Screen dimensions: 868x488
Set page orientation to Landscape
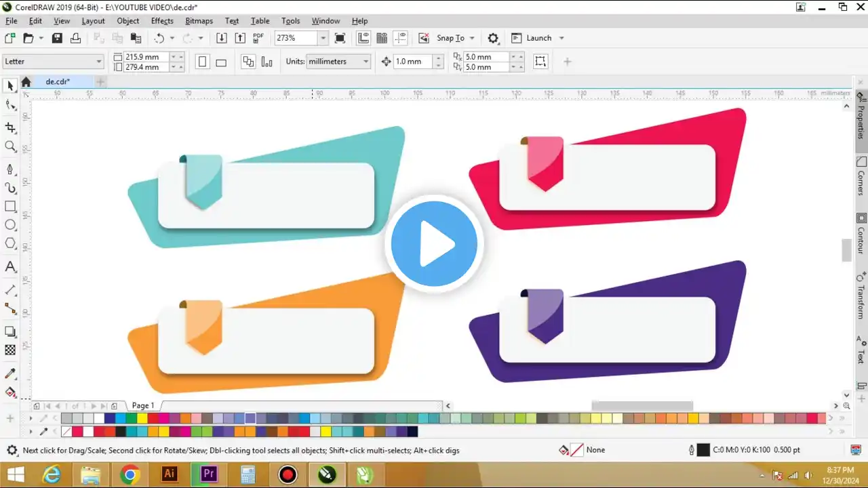220,62
